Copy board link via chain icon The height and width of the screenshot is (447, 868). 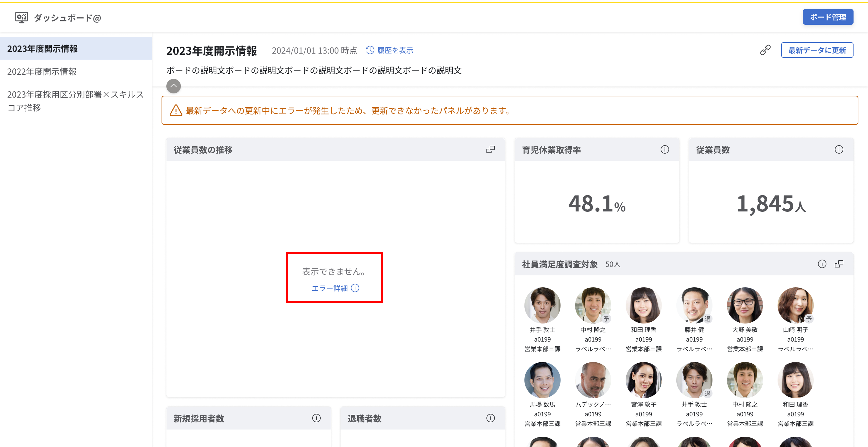(x=765, y=50)
